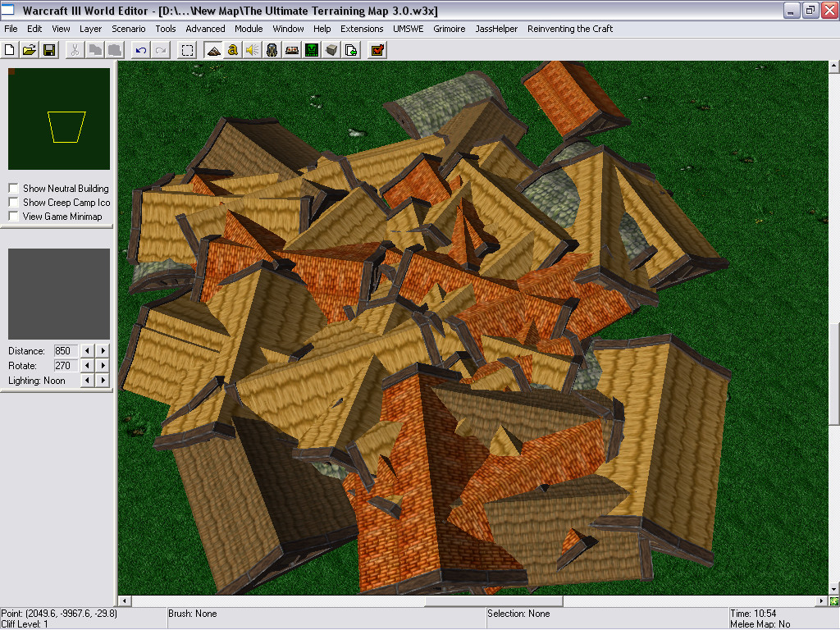
Task: Open the File menu
Action: tap(11, 29)
